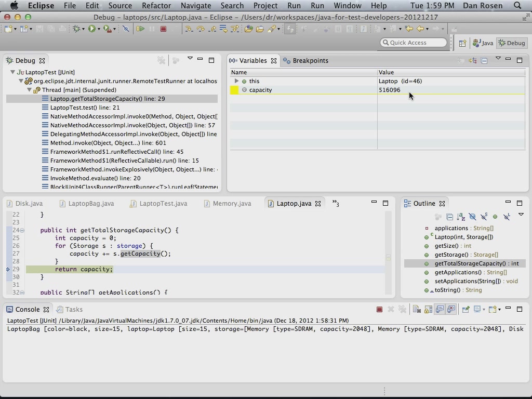Click Clear Console icon
Viewport: 532px width, 399px height.
tap(417, 310)
